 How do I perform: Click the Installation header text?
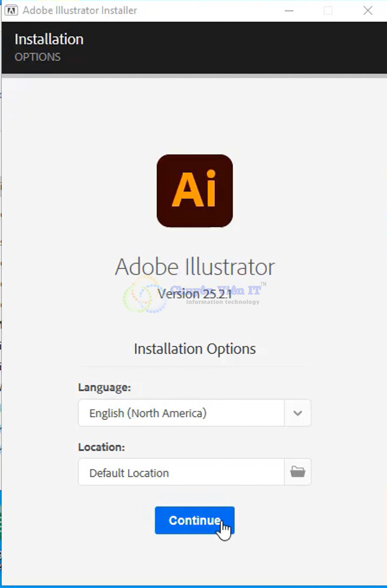[49, 39]
